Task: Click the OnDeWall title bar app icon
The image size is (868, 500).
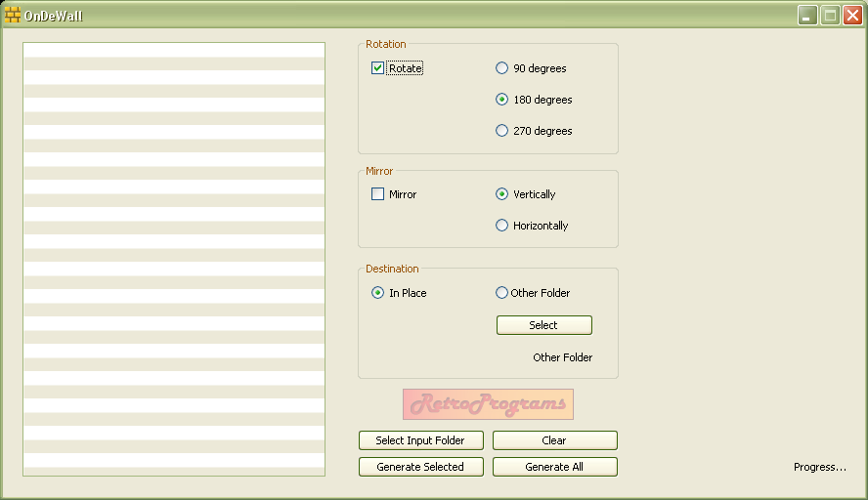Action: (13, 15)
